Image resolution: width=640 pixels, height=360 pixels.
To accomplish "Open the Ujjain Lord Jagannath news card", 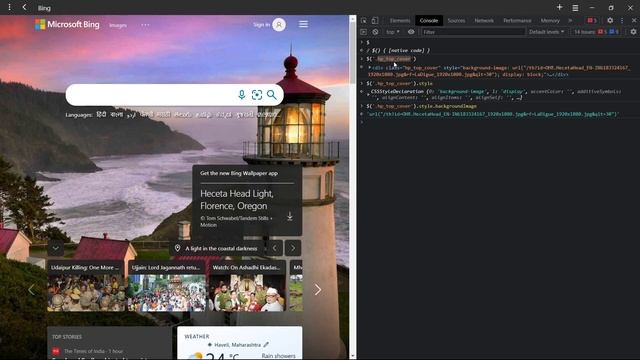I will point(167,286).
